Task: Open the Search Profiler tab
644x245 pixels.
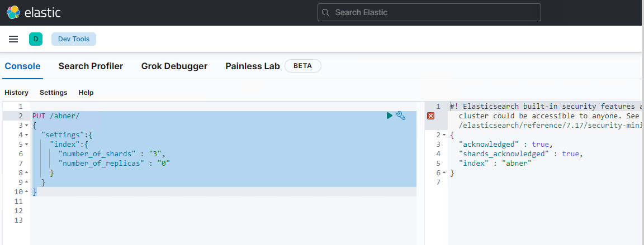Action: [91, 66]
